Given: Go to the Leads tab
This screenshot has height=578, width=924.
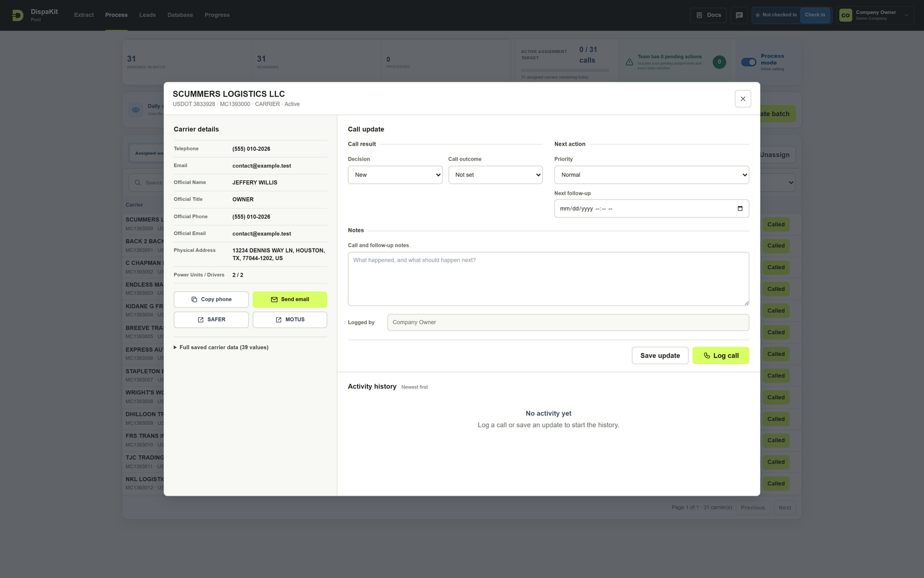Looking at the screenshot, I should (147, 15).
